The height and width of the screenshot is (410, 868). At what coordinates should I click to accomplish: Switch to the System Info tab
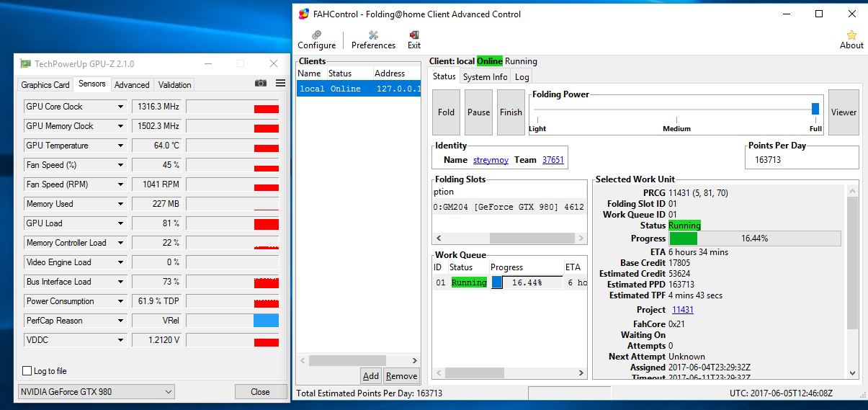coord(486,77)
